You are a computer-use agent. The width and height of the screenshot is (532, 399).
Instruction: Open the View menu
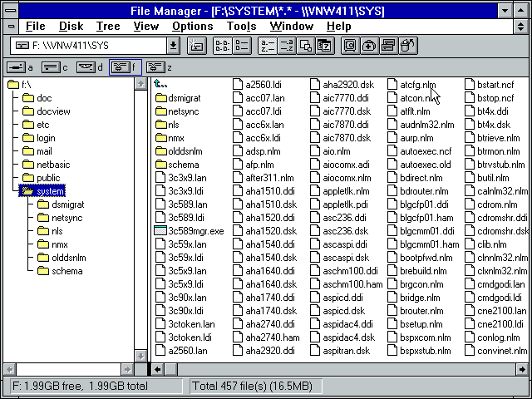(x=146, y=27)
